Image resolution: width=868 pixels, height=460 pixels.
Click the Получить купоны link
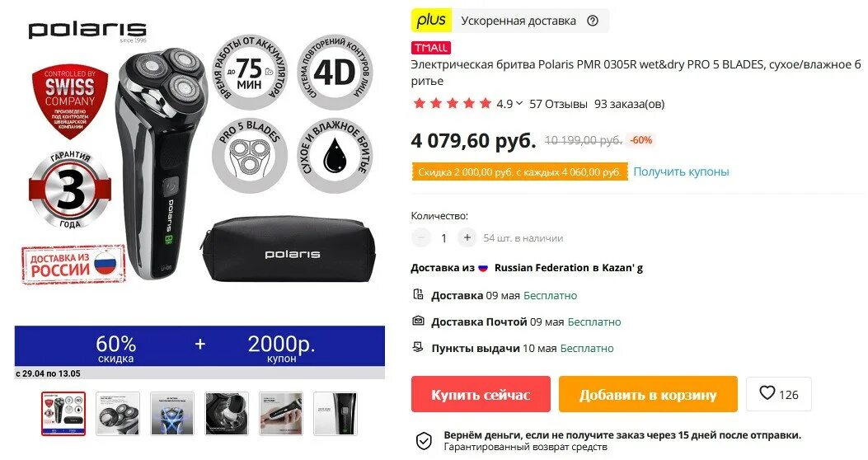pos(681,171)
